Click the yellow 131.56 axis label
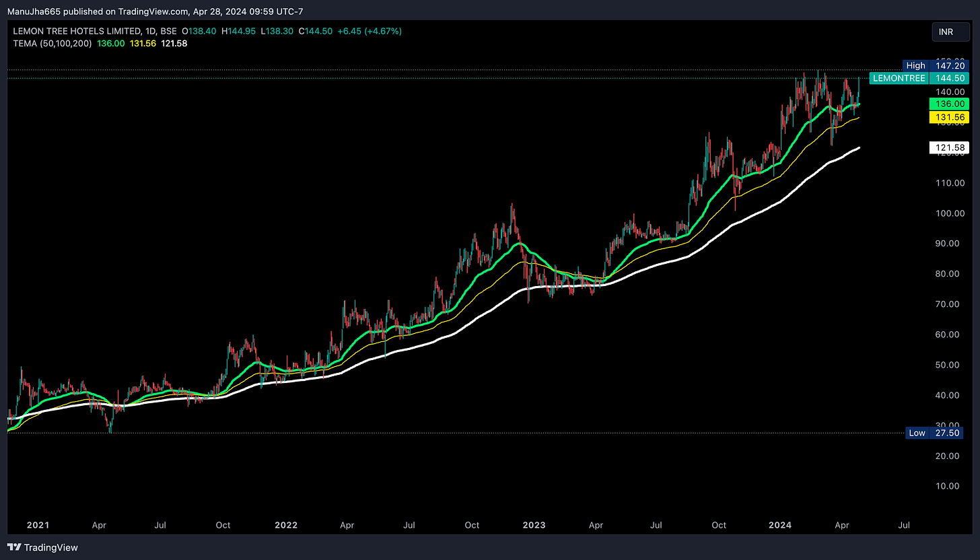 coord(948,117)
